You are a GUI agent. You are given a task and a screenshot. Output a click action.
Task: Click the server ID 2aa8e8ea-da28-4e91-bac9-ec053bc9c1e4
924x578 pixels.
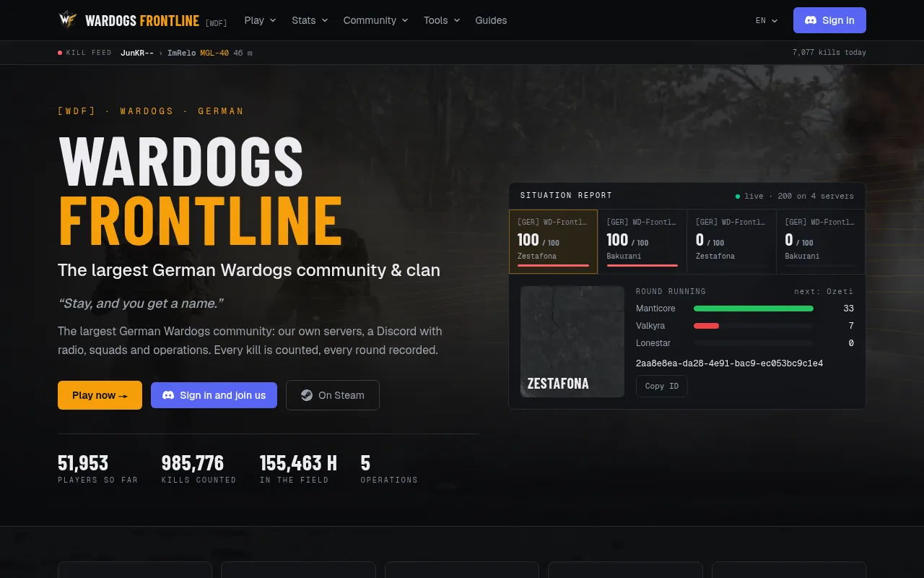coord(729,363)
